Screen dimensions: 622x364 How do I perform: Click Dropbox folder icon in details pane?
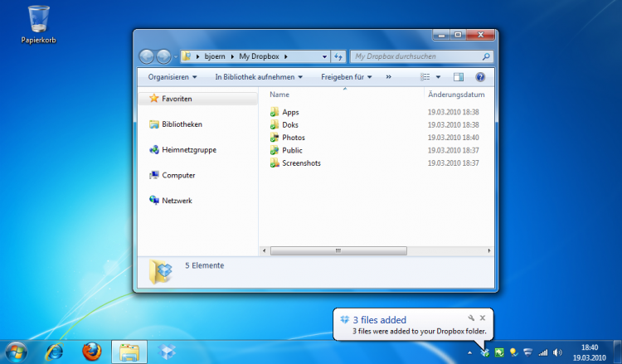coord(161,272)
